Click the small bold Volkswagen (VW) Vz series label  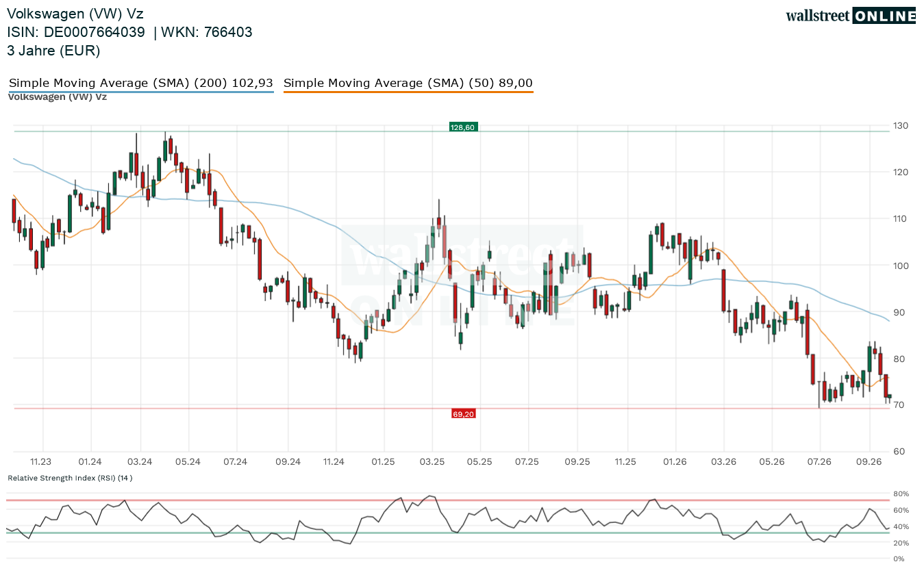[x=58, y=97]
